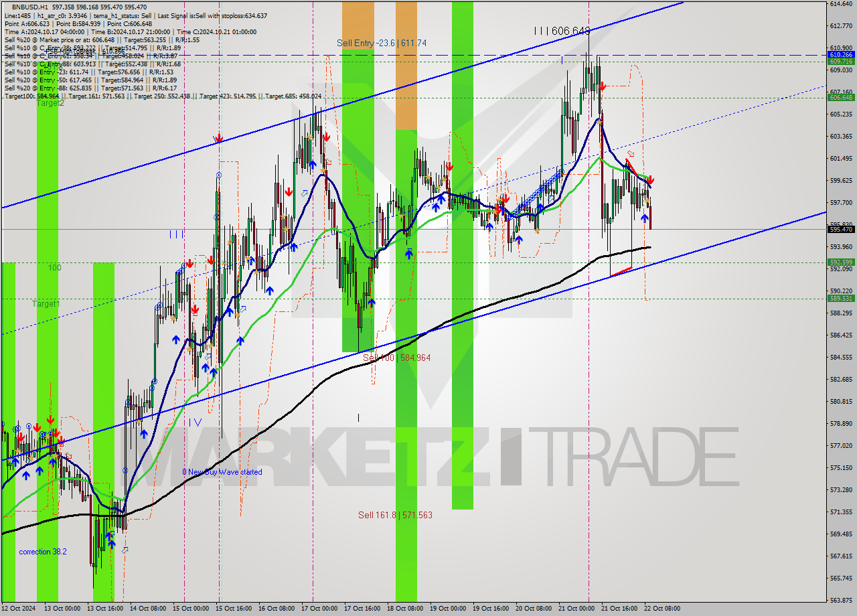Click the '15 Oct 00:00' time axis label
This screenshot has height=616, width=857.
click(x=191, y=609)
